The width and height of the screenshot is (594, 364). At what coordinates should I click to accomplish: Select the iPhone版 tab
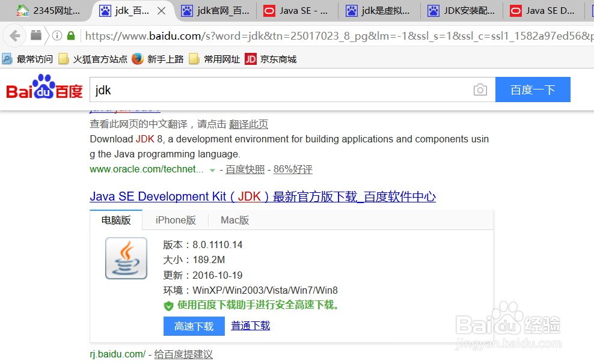[x=176, y=220]
